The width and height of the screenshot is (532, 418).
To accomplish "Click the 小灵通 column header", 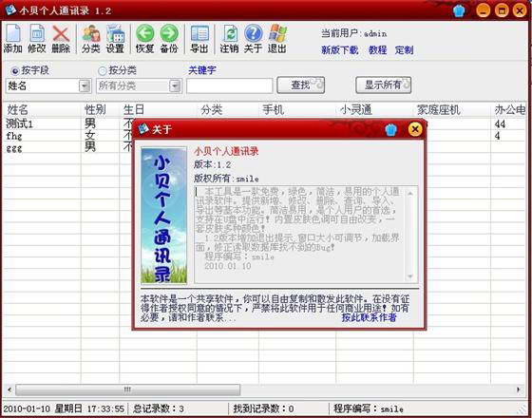I will tap(374, 110).
